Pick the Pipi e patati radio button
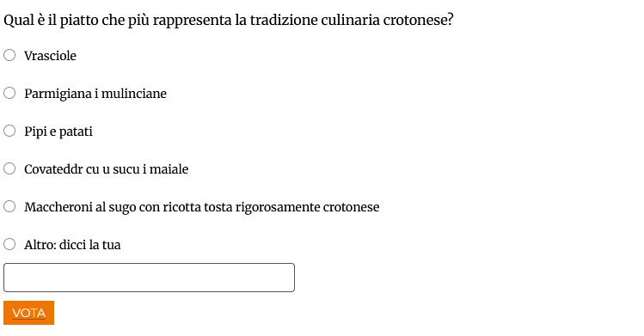Viewport: 644px width, 336px height. click(x=9, y=131)
